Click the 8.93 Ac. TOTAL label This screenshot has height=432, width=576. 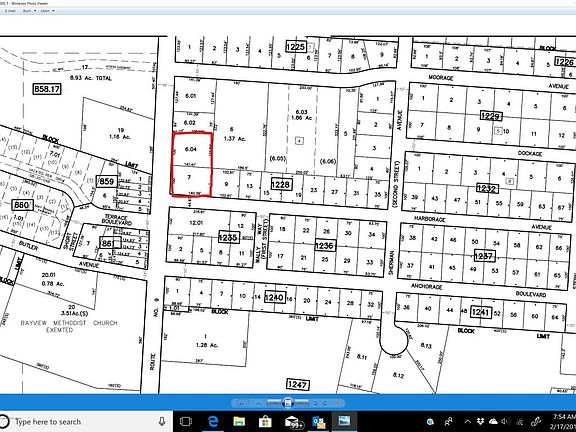(90, 78)
